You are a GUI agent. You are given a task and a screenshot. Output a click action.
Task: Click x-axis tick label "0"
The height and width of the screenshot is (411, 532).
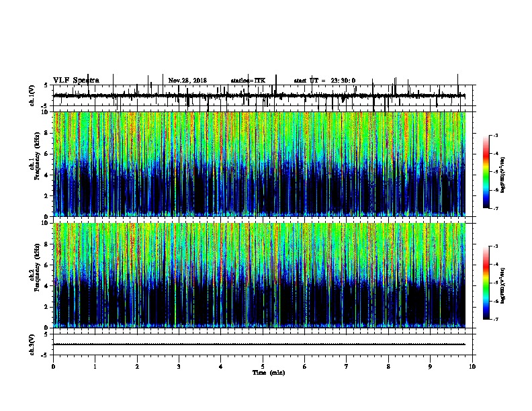tap(53, 367)
